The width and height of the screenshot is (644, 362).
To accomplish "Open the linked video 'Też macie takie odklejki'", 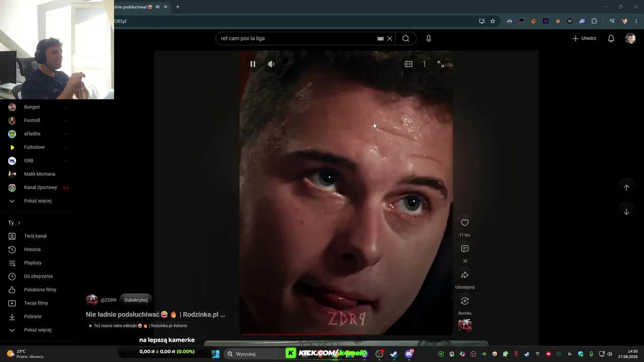I will pos(138,326).
